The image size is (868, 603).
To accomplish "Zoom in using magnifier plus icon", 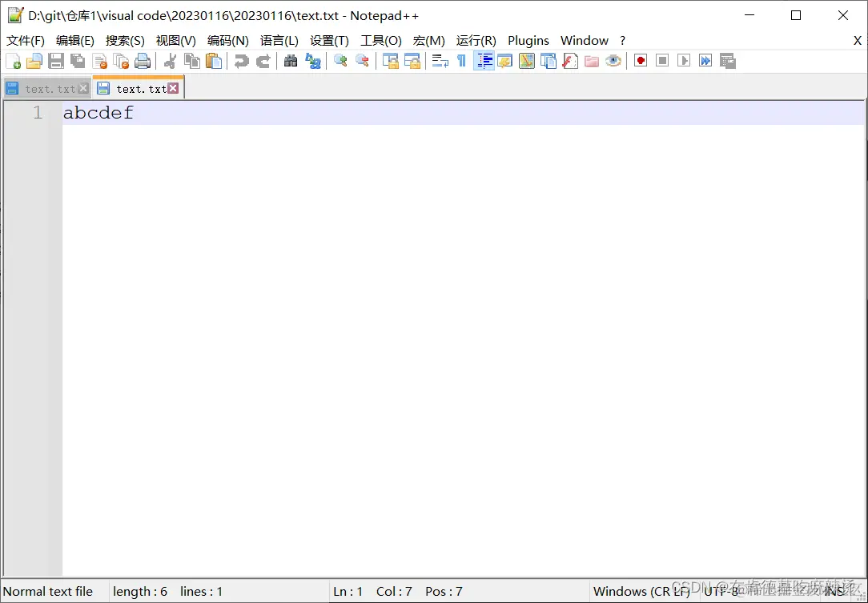I will 340,61.
